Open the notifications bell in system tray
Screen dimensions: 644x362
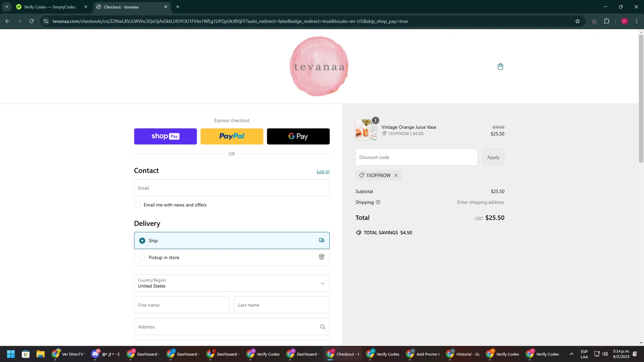coord(635,354)
